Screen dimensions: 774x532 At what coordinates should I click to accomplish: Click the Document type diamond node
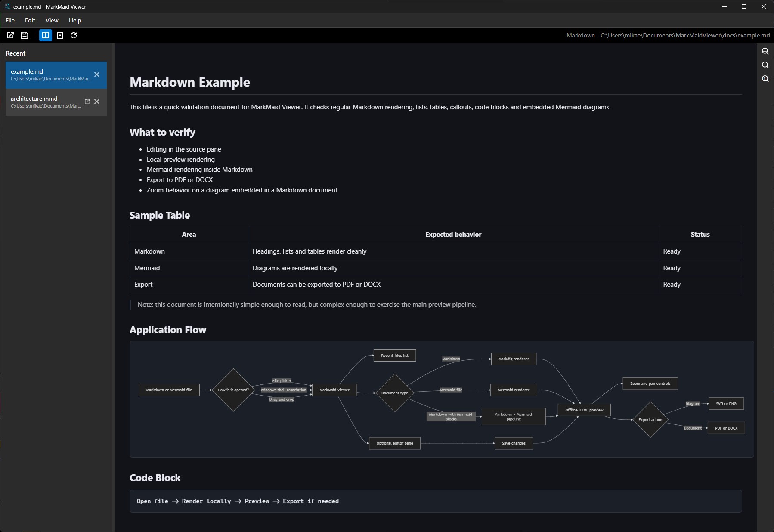[395, 393]
